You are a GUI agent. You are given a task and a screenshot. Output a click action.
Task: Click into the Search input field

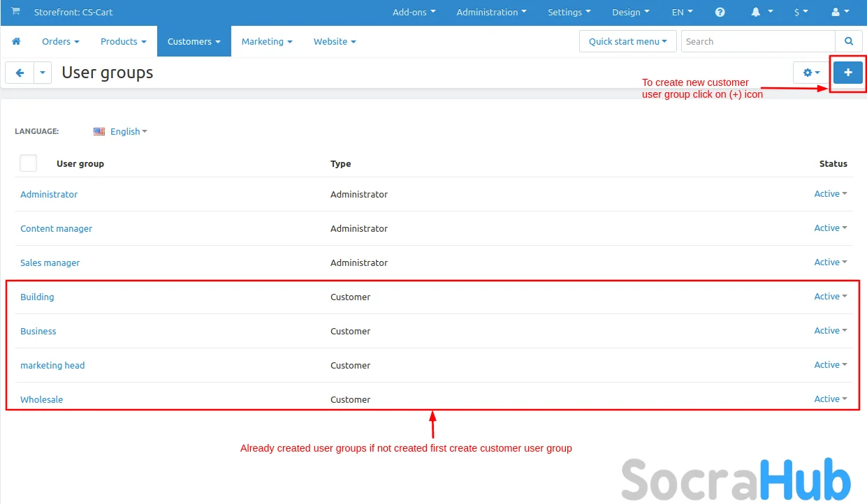click(758, 42)
